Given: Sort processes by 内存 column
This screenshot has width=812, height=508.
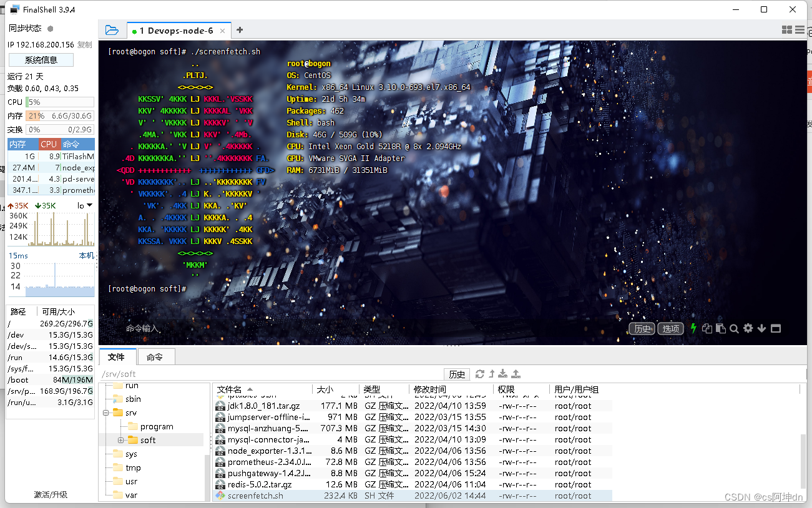Looking at the screenshot, I should (23, 144).
